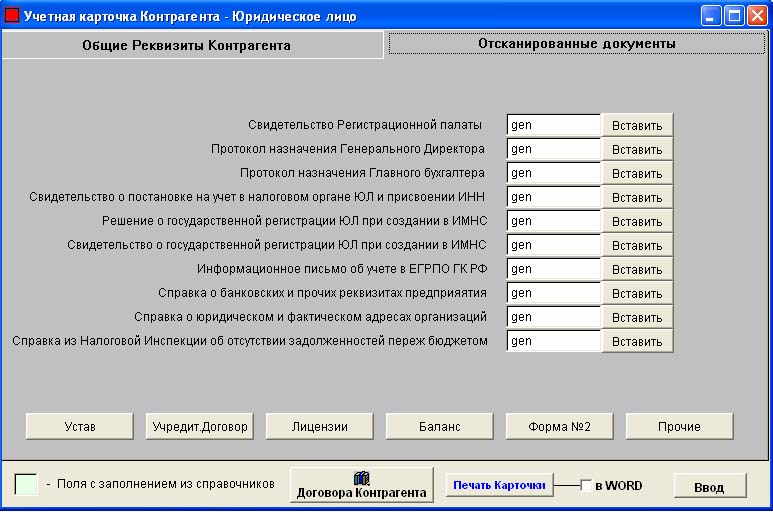Click text Поля с заполнением из справочников
The height and width of the screenshot is (512, 773).
point(166,484)
